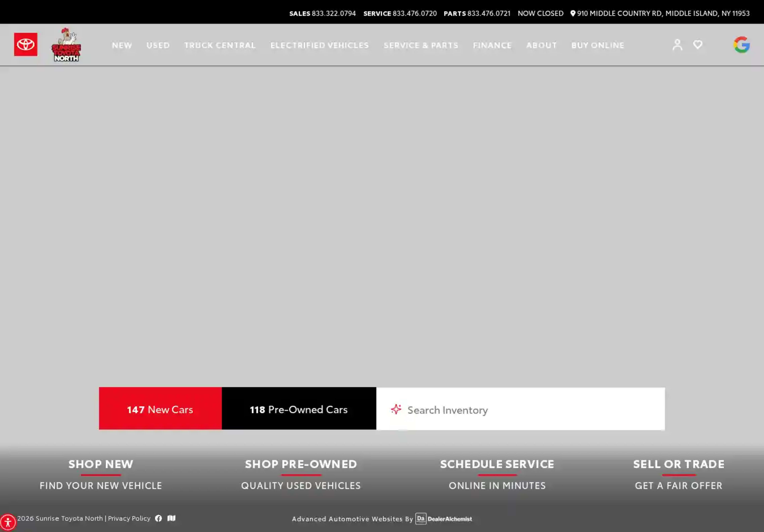Click FIND YOUR NEW VEHICLE text
This screenshot has width=764, height=532.
pyautogui.click(x=101, y=485)
